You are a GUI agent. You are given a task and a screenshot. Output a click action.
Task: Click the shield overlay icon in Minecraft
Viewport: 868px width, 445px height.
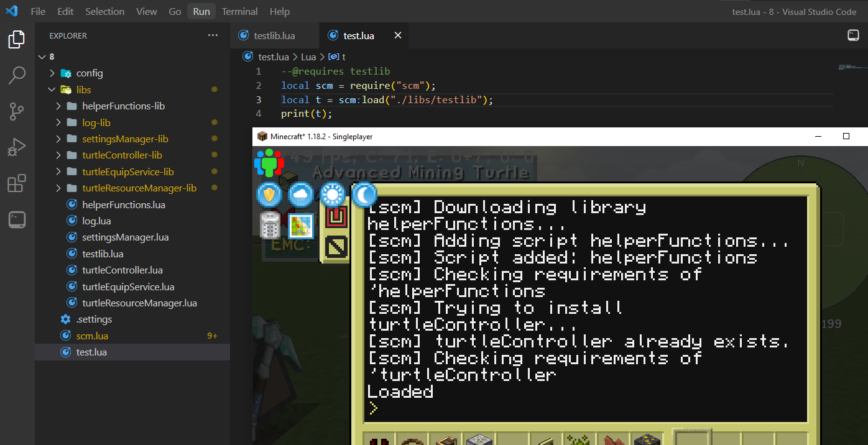[x=269, y=195]
